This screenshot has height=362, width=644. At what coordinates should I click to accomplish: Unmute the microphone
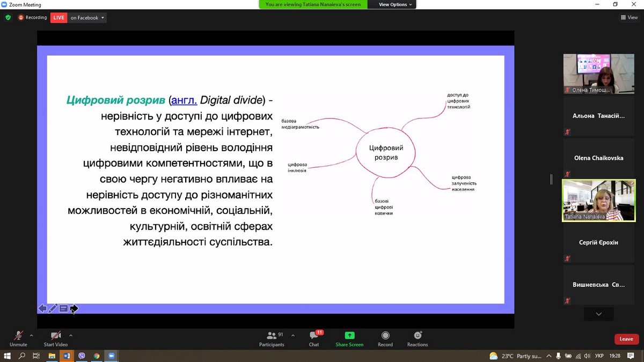18,338
